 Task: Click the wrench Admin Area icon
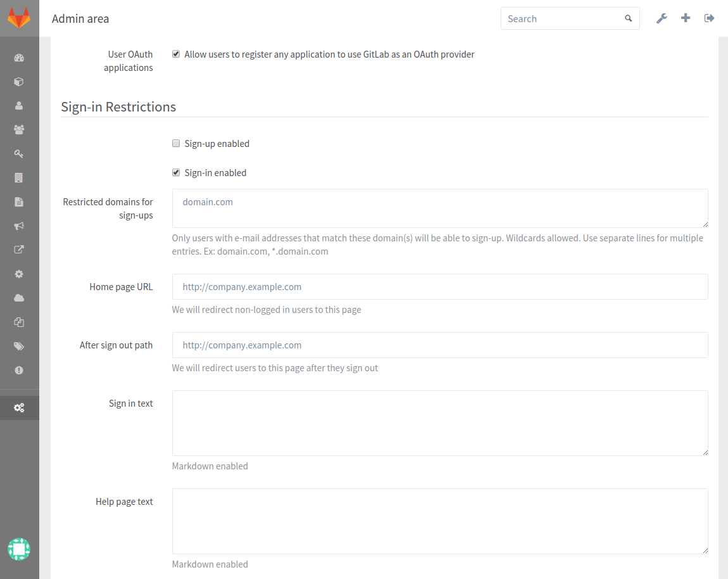(x=662, y=18)
